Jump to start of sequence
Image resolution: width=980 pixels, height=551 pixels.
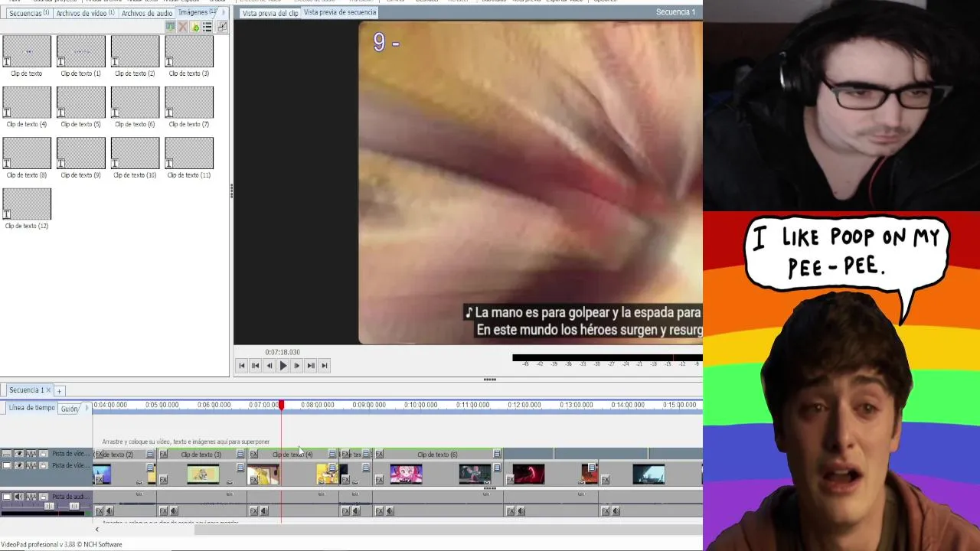(242, 366)
